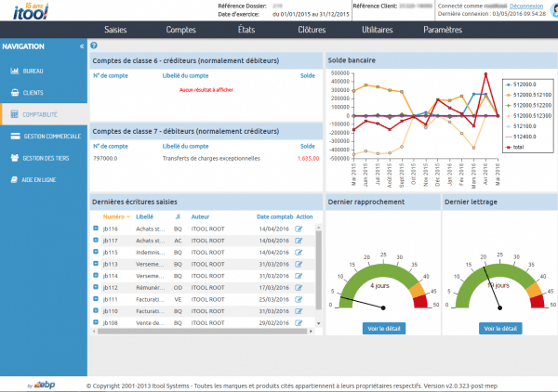558x392 pixels.
Task: View detail of Dernier rapprochement
Action: click(384, 328)
